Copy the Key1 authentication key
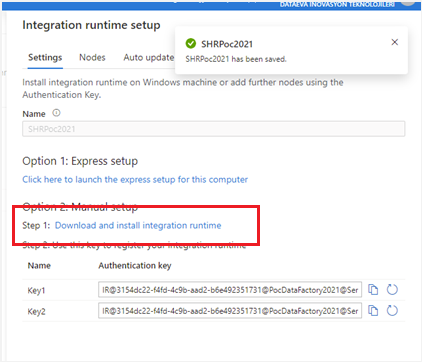The image size is (422, 362). coord(373,290)
